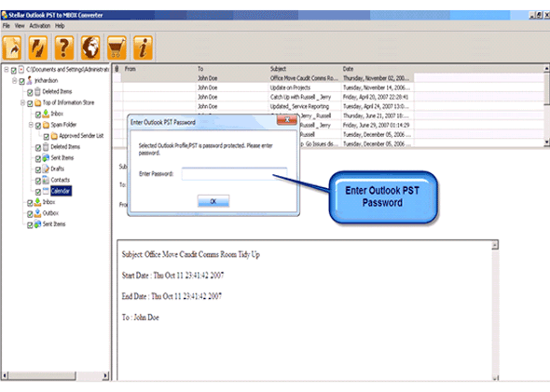Toggle the Approved Sender List checkbox
This screenshot has width=550, height=392.
click(x=47, y=137)
